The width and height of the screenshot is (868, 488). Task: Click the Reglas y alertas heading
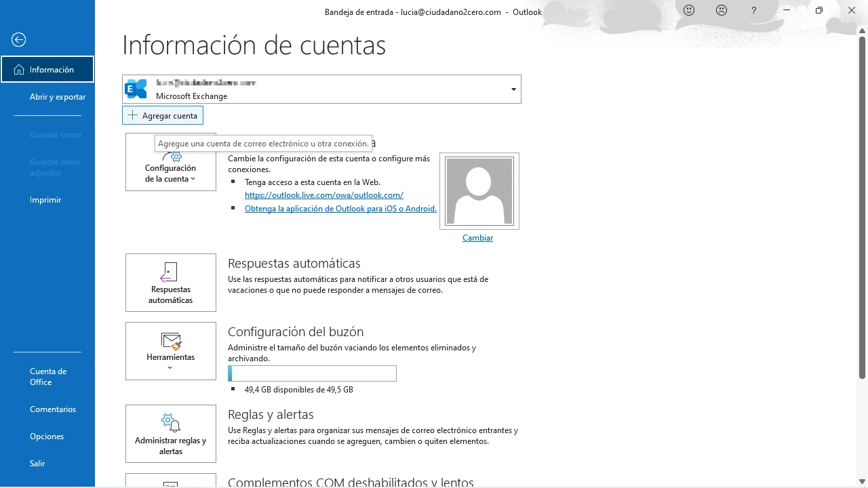click(271, 414)
